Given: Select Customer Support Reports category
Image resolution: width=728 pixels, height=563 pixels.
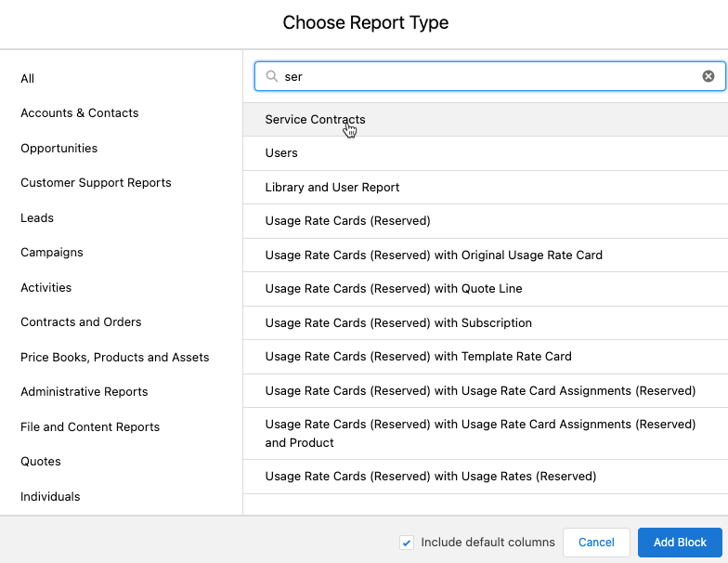Looking at the screenshot, I should (96, 183).
